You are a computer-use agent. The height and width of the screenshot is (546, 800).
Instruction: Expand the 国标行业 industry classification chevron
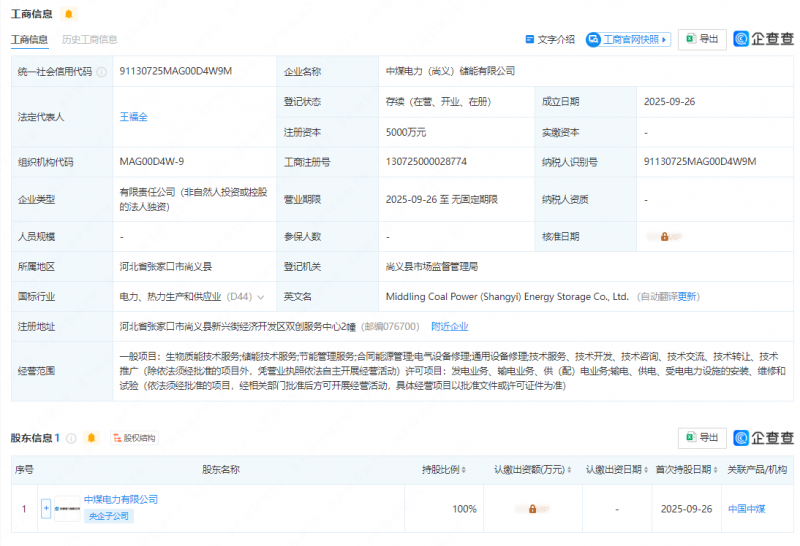(261, 297)
